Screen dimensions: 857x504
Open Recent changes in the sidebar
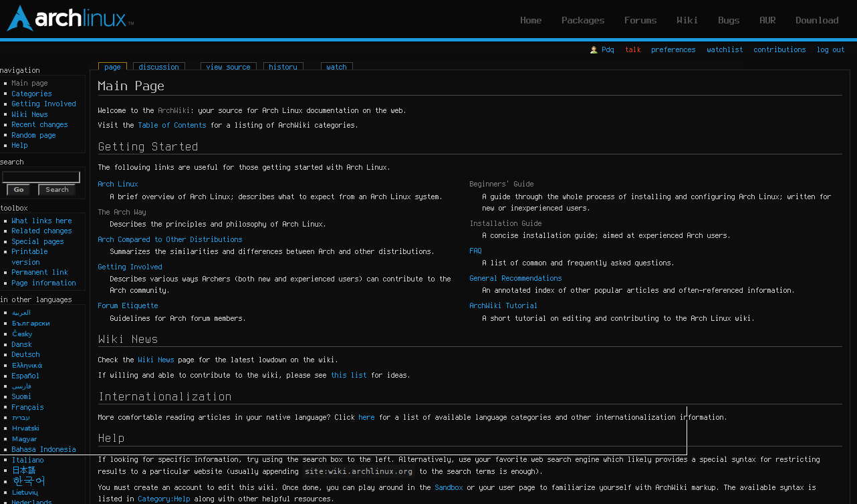click(39, 124)
